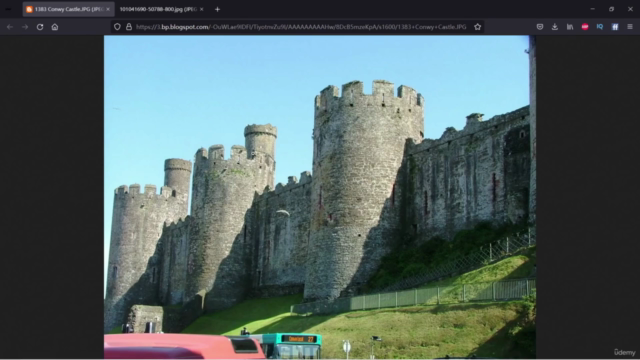Open the blue square extension icon
Screen dimensions: 640x360
pyautogui.click(x=615, y=27)
